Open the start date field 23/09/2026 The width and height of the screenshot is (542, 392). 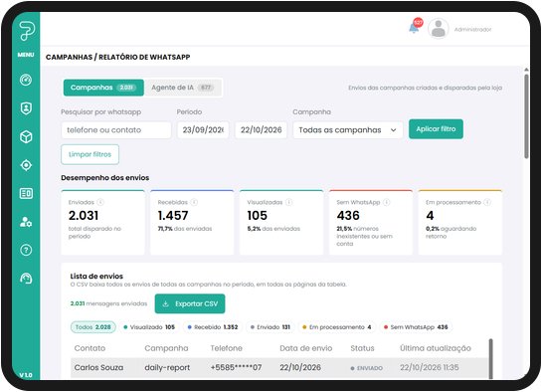(x=203, y=130)
